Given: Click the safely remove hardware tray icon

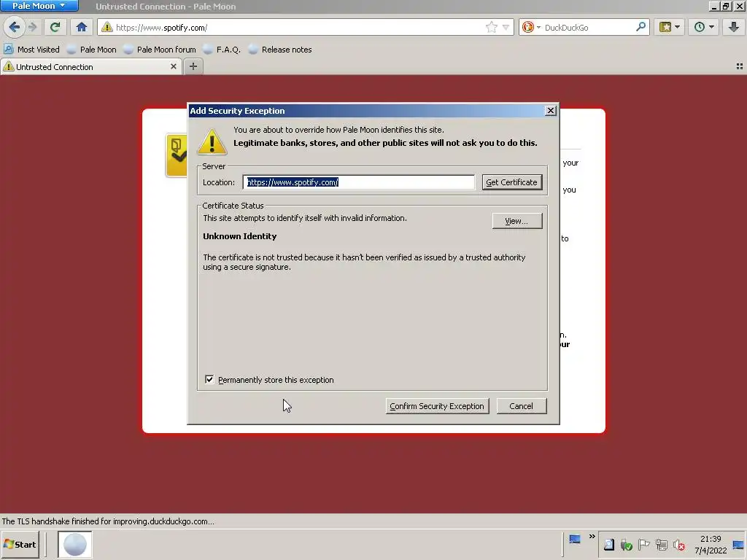Looking at the screenshot, I should pyautogui.click(x=627, y=545).
